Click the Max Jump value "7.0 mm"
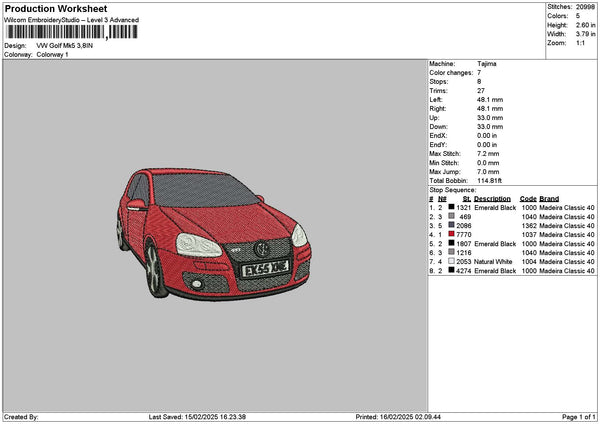 point(488,171)
